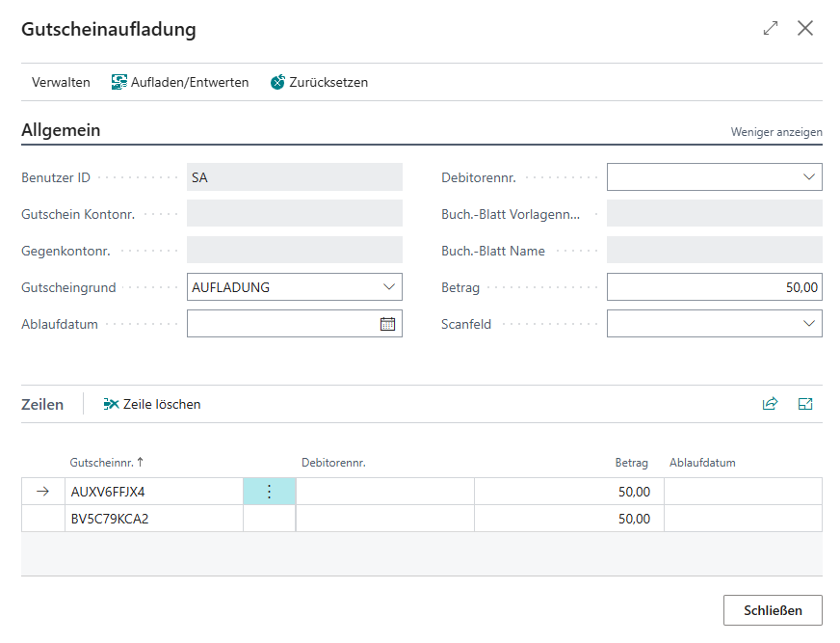Click the Zurücksetzen reset icon
This screenshot has height=643, width=840.
tap(278, 82)
